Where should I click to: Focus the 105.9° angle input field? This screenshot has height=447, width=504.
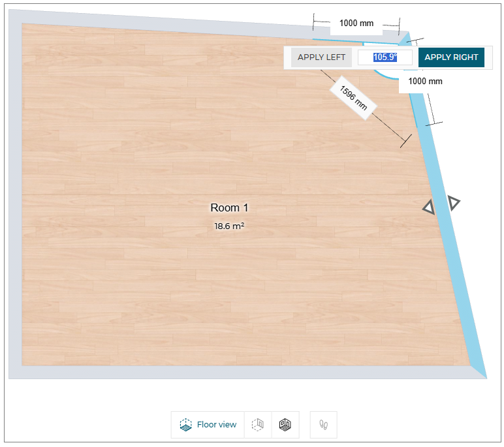click(x=385, y=57)
